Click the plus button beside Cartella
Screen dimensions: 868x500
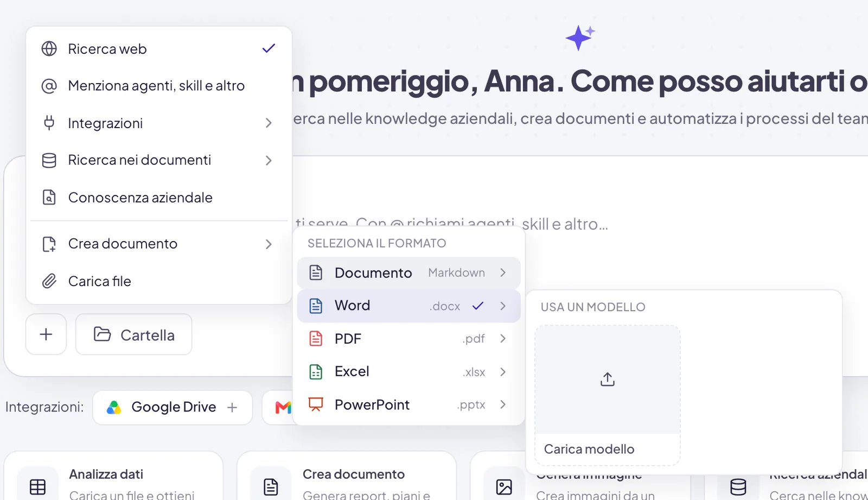(x=46, y=334)
